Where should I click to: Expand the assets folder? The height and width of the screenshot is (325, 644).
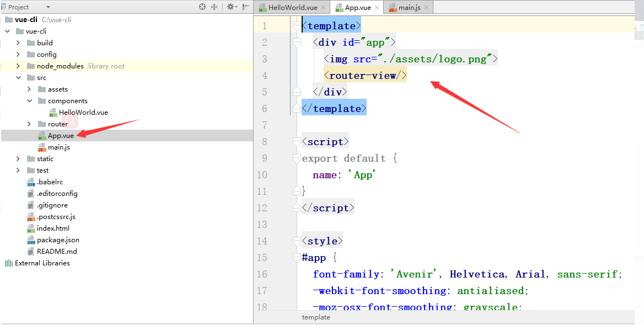tap(29, 89)
